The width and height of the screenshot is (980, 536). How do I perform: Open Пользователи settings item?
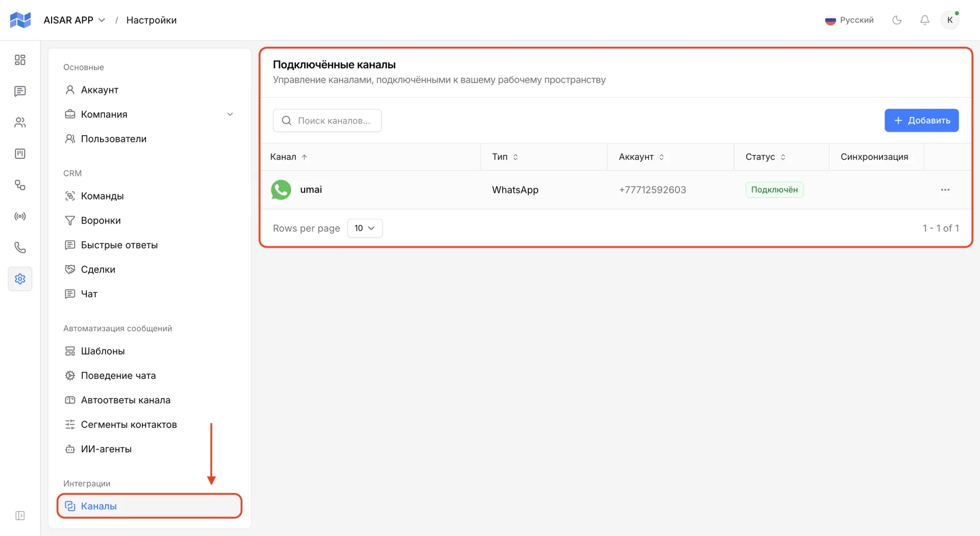pos(150,139)
